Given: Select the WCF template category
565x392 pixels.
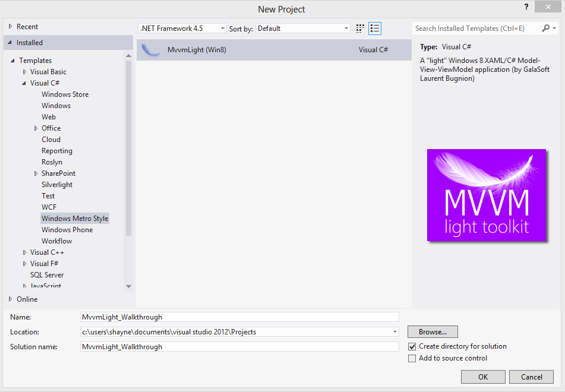Looking at the screenshot, I should (x=49, y=207).
